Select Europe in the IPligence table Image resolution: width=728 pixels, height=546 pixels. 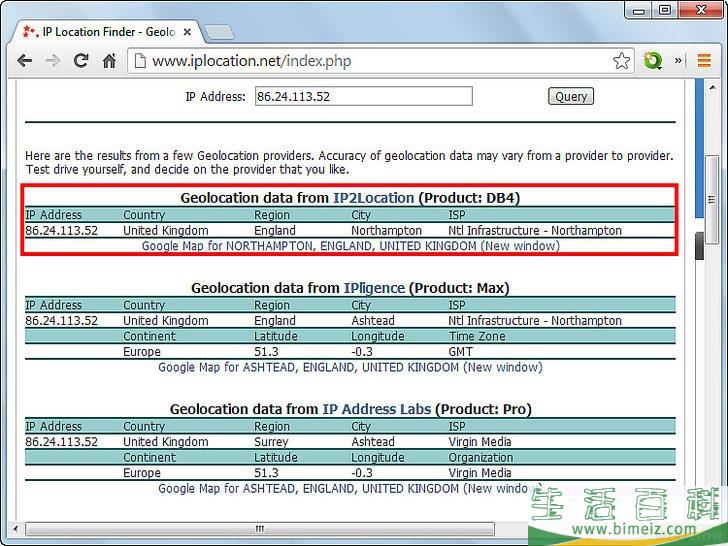[142, 352]
